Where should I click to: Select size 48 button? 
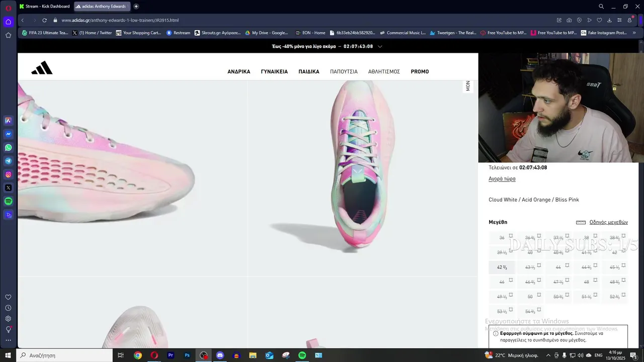click(586, 282)
